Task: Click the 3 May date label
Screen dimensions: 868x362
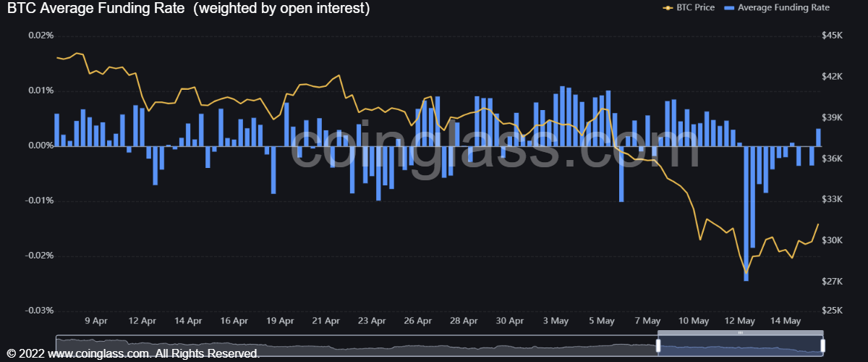Action: (x=555, y=320)
